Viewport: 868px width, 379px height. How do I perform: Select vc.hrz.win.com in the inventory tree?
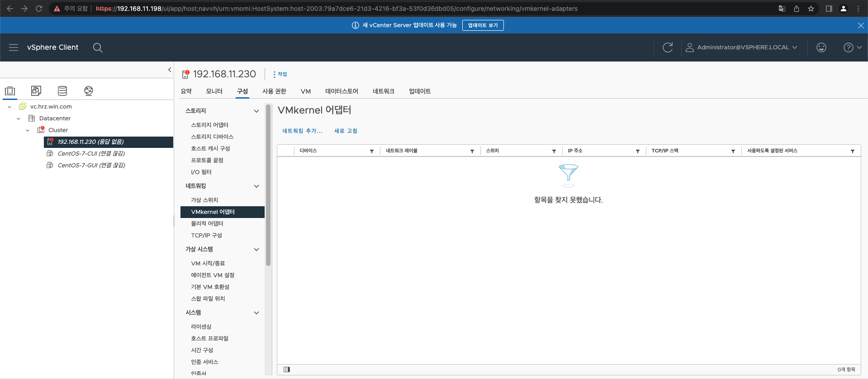coord(51,107)
